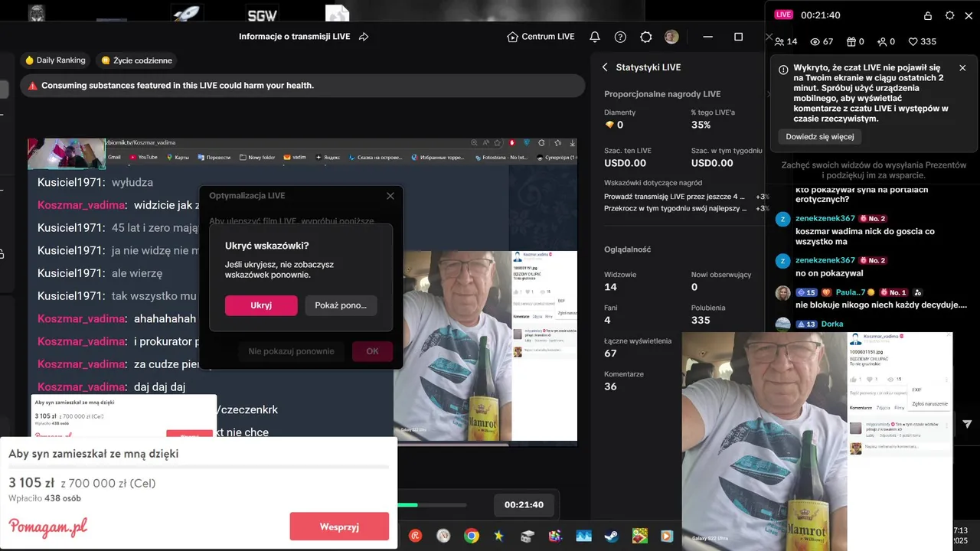Screen dimensions: 980x551
Task: Open the orange media player taskbar icon
Action: click(x=667, y=536)
